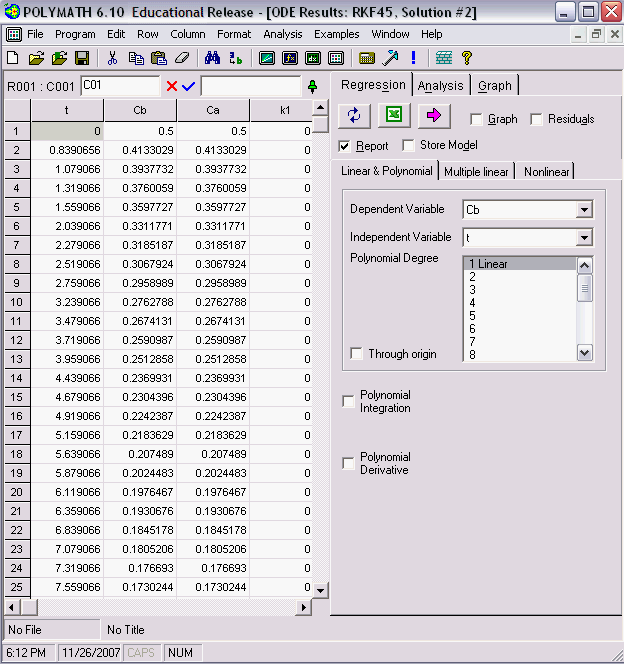
Task: Enable the Residuals checkbox
Action: click(x=537, y=119)
